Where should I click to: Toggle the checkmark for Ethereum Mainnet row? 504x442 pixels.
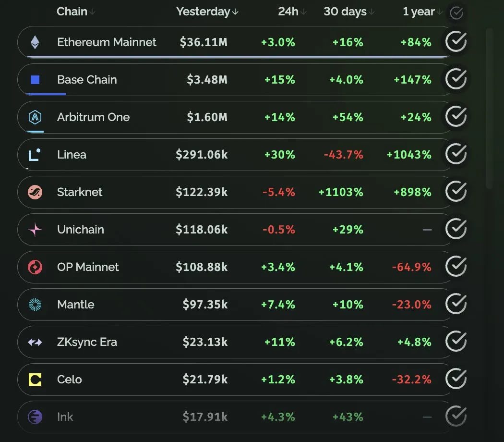click(x=456, y=42)
